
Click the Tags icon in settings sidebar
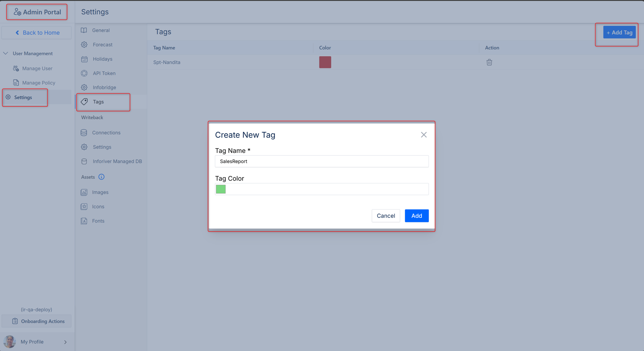[x=85, y=102]
